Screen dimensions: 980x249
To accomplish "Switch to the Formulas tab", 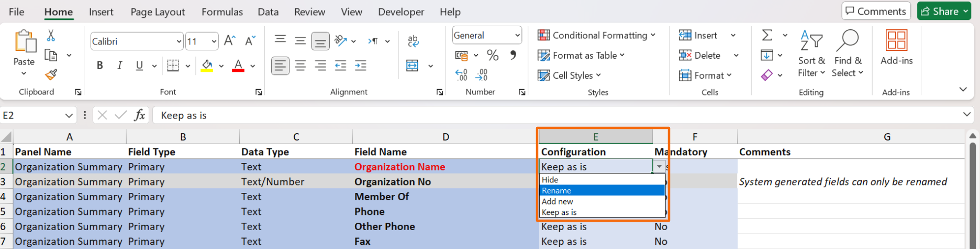I will (x=222, y=12).
